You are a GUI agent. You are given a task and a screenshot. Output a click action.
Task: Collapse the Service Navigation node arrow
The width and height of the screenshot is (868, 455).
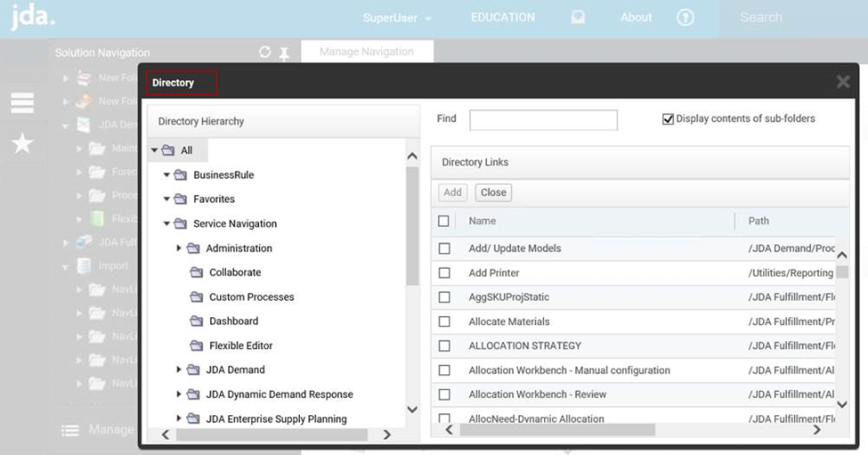[166, 223]
